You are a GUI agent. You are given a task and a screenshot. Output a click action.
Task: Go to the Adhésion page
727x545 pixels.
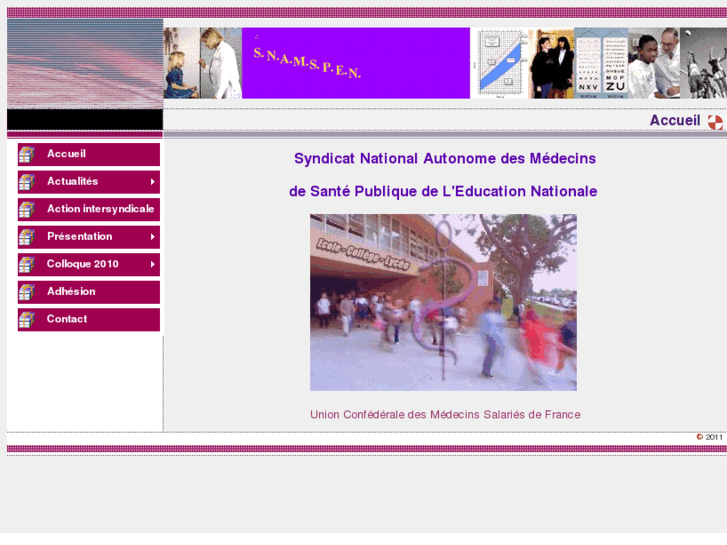tap(89, 292)
